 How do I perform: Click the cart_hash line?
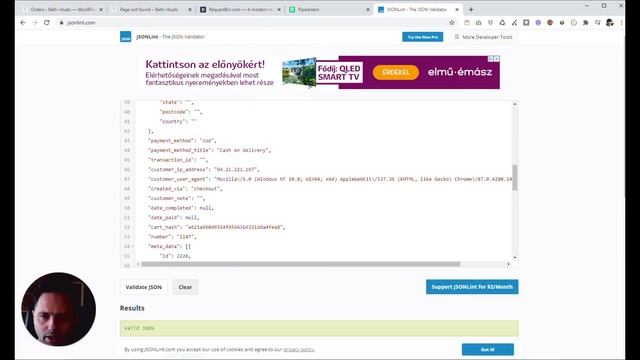point(217,227)
